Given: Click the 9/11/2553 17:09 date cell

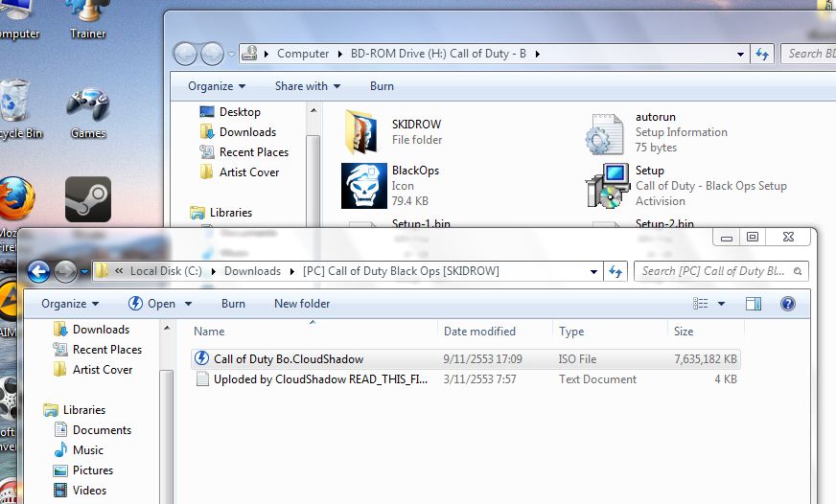Looking at the screenshot, I should [x=482, y=359].
